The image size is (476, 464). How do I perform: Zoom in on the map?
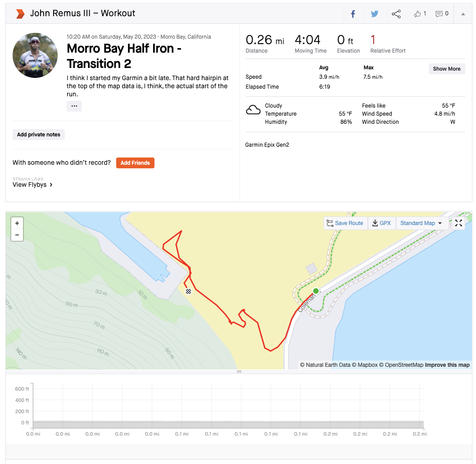pos(17,223)
